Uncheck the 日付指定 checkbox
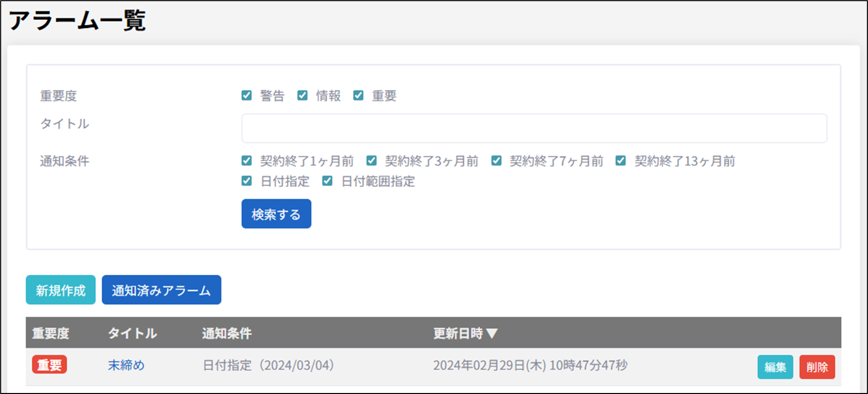868x394 pixels. [247, 181]
